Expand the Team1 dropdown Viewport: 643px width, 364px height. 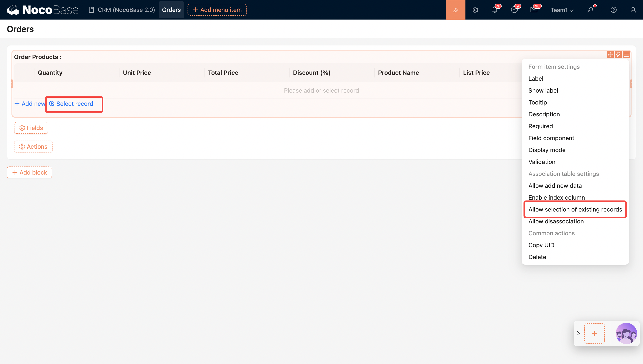(x=562, y=10)
